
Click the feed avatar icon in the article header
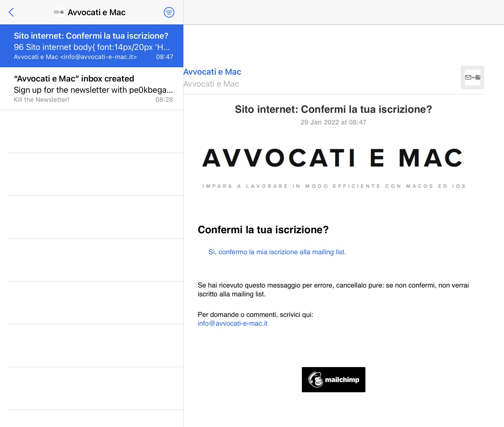point(472,78)
